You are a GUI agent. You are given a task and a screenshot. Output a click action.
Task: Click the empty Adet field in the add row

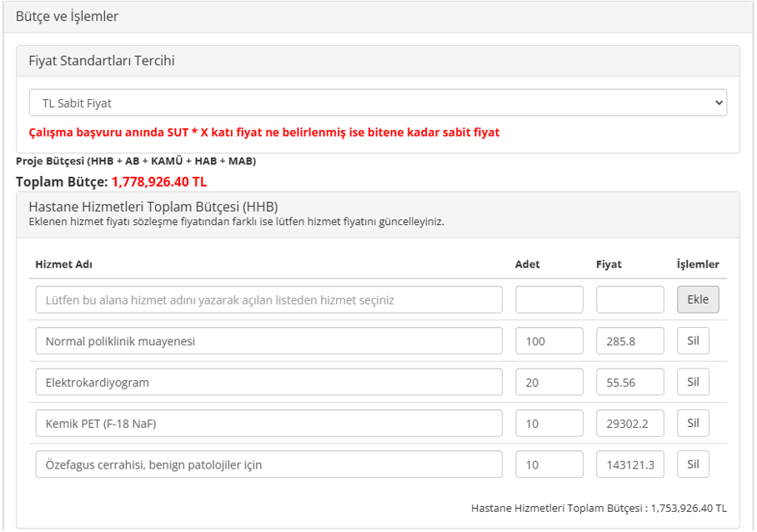(x=549, y=299)
